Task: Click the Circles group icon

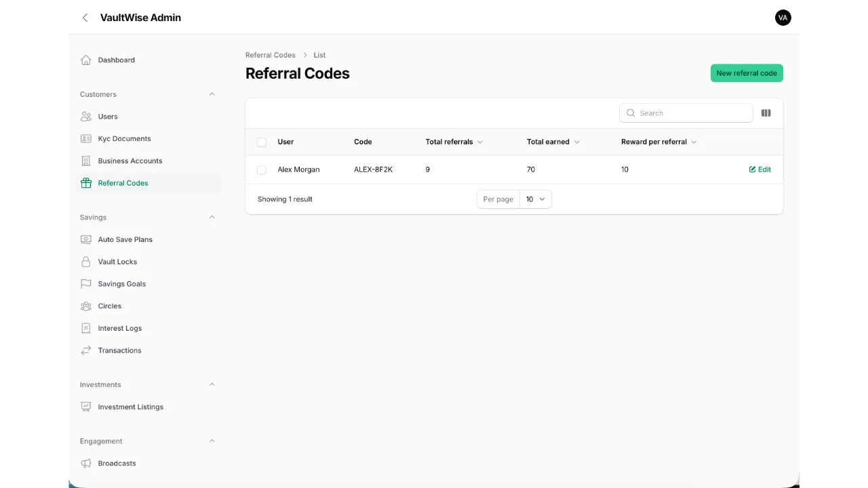Action: pyautogui.click(x=86, y=306)
